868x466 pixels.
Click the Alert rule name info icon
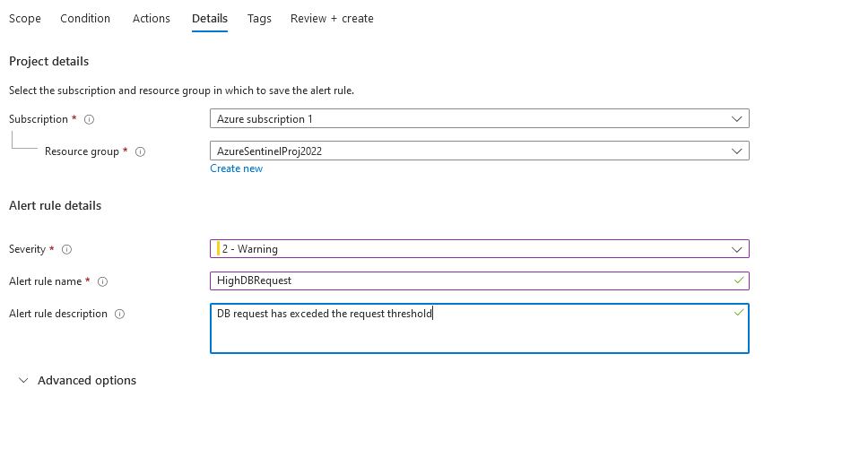pos(102,281)
